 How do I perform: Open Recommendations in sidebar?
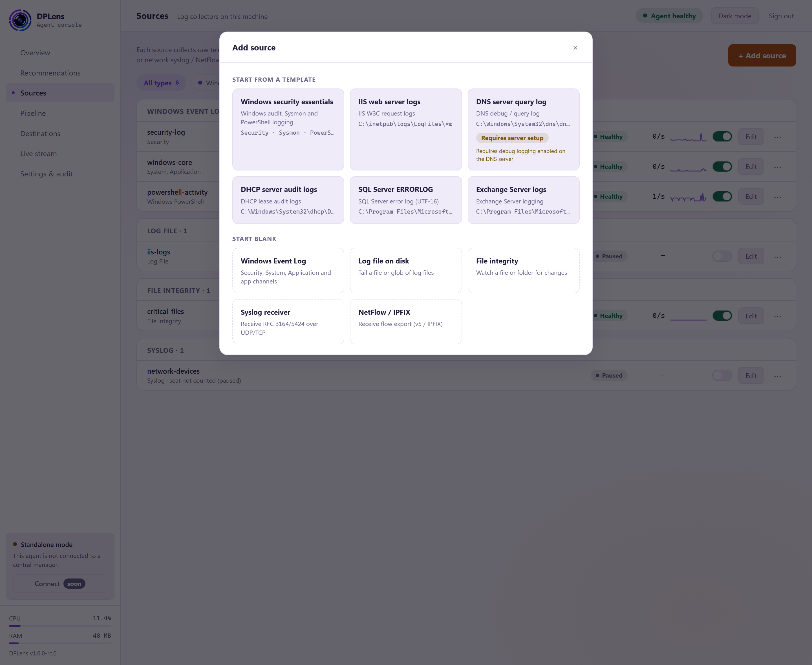60,73
